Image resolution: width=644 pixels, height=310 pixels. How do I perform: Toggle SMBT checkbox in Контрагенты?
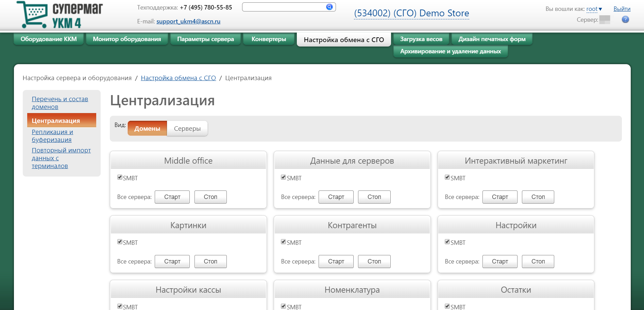283,242
